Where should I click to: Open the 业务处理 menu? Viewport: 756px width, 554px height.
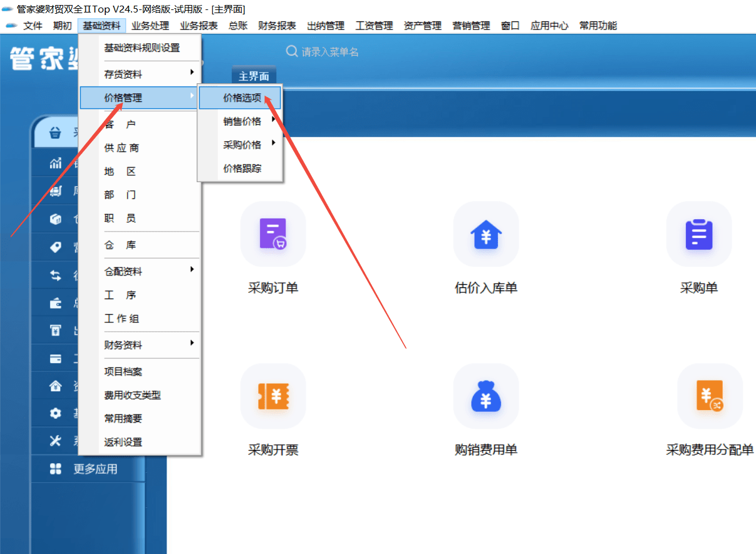150,26
